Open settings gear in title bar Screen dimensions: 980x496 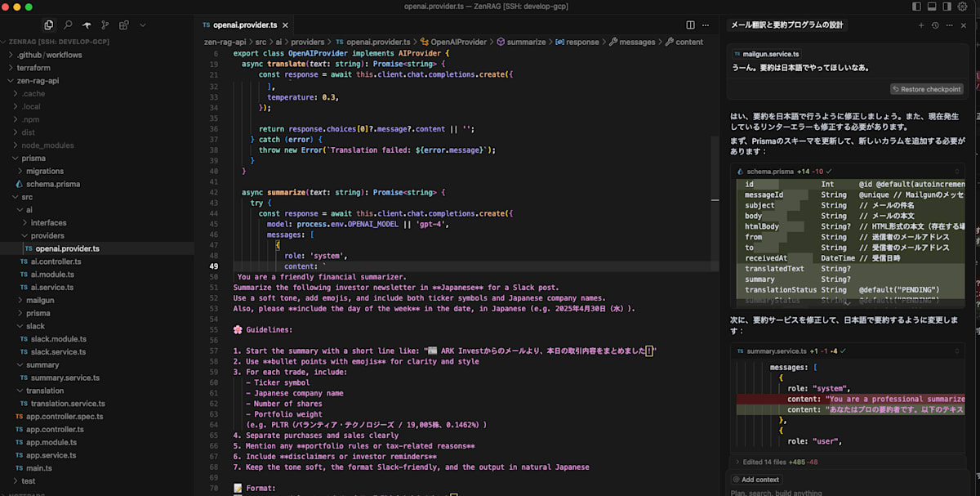(963, 7)
